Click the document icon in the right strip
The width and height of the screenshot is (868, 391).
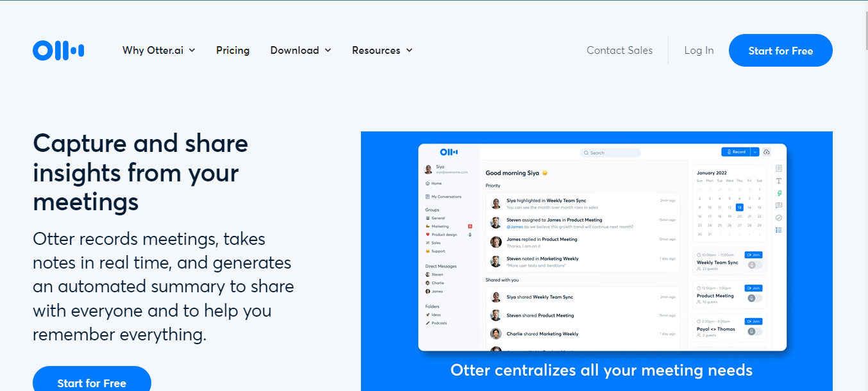(779, 169)
